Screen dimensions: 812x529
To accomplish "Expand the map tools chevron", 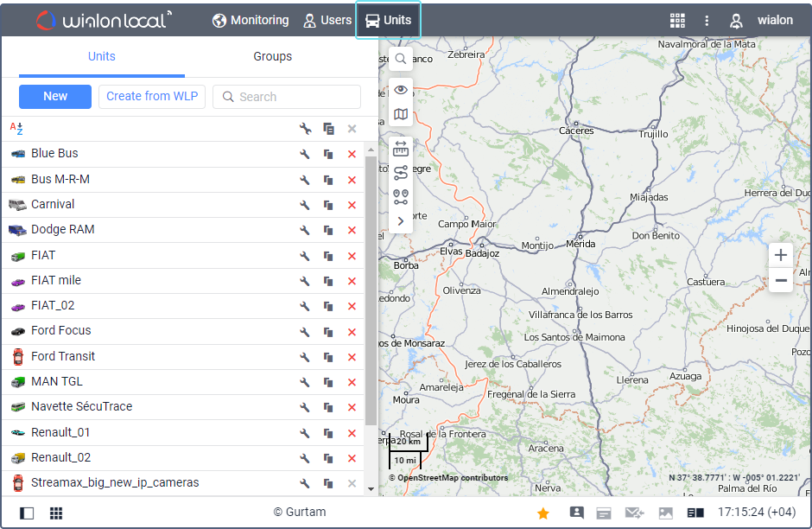I will pyautogui.click(x=401, y=221).
